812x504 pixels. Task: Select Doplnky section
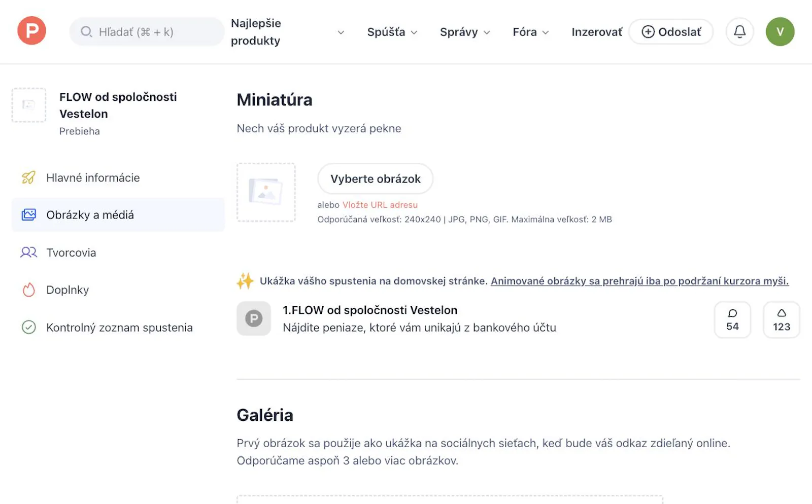point(118,290)
